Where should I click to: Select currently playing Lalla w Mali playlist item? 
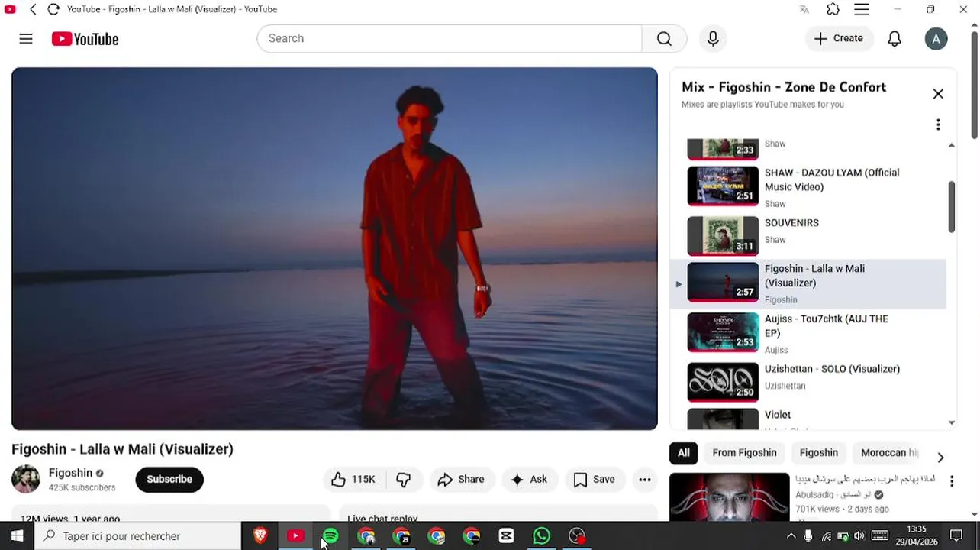(808, 283)
